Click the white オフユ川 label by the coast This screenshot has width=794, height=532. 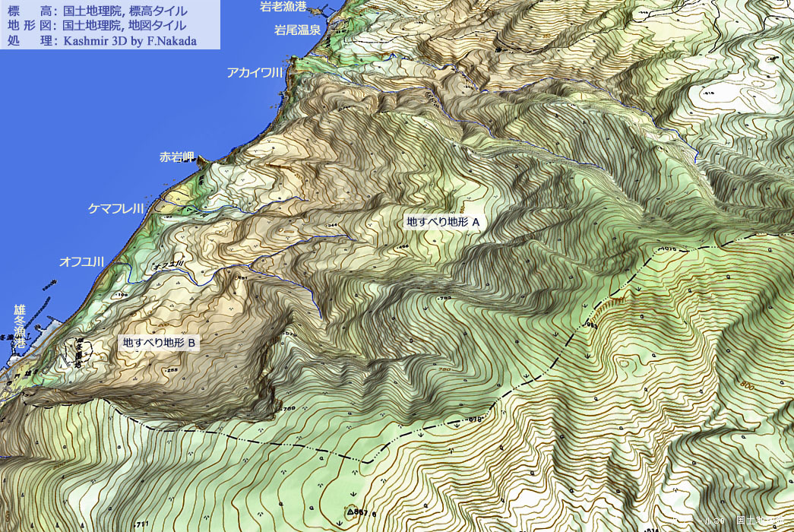coord(81,261)
